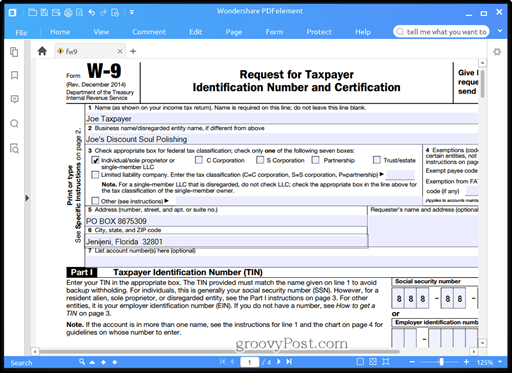Open the zoom percentage dropdown at 125%
Screen dimensions: 512x373
point(500,362)
